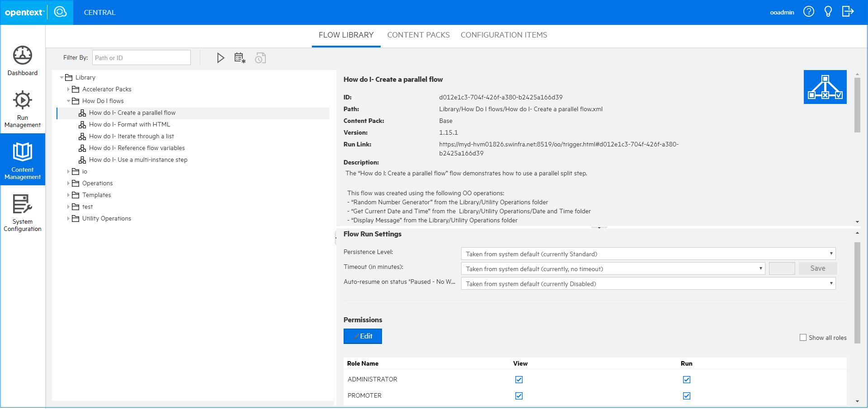Click Edit under Permissions
The width and height of the screenshot is (868, 409).
363,336
